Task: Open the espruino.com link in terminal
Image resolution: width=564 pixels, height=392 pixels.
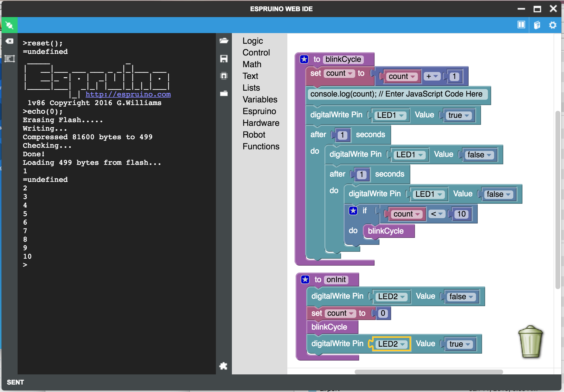Action: pos(128,94)
